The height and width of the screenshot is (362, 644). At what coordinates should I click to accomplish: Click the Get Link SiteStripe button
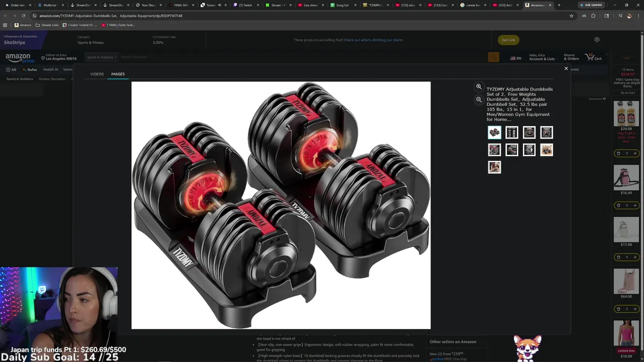click(x=508, y=40)
